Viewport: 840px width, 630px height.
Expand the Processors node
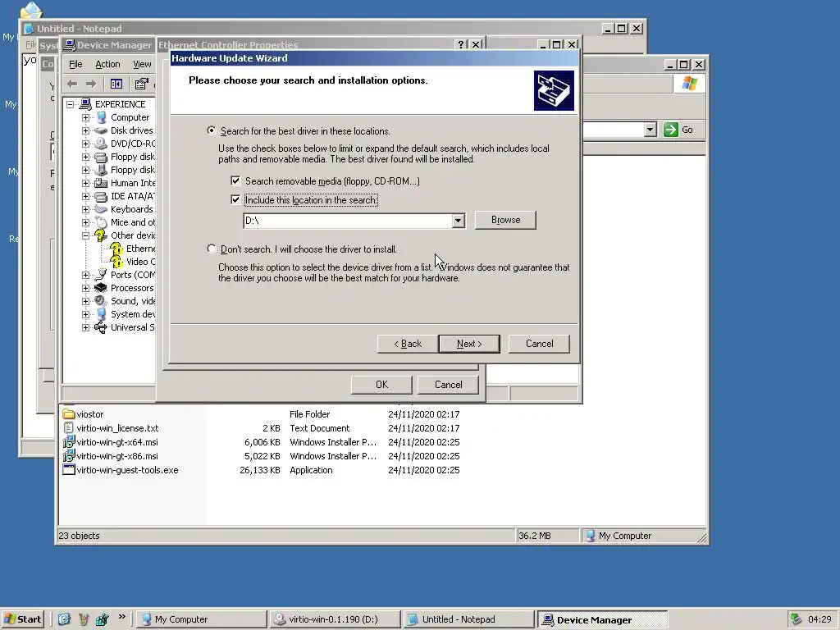[85, 288]
